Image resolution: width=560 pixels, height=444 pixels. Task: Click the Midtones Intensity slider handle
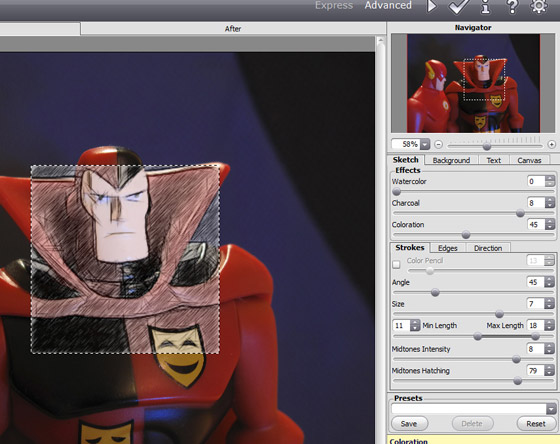[516, 359]
